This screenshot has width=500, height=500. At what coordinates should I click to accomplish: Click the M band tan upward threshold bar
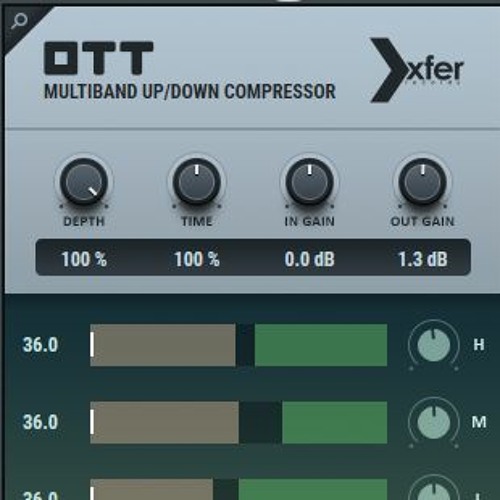(164, 422)
